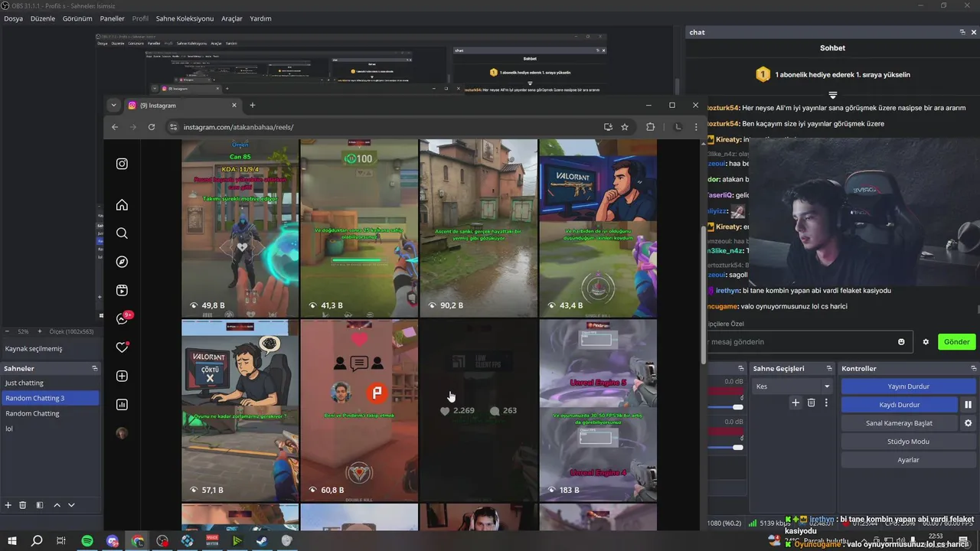Screen dimensions: 980x551
Task: Float the chat dock window
Action: tap(962, 32)
